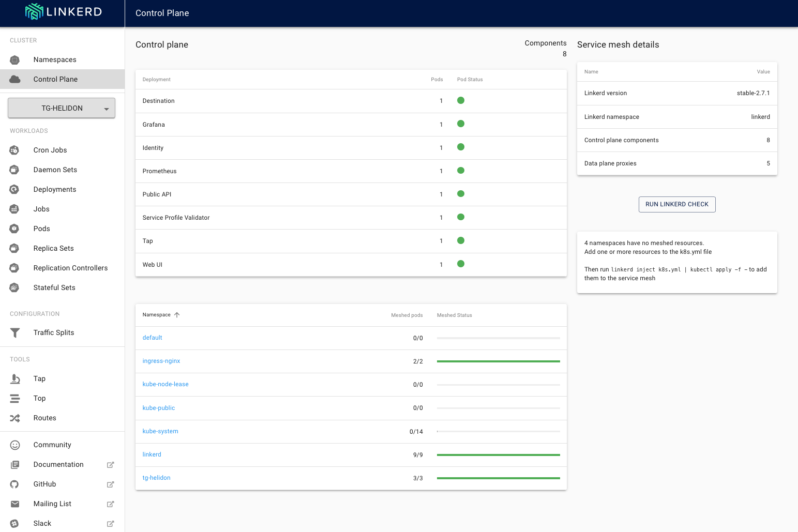Click Destination pod status green dot
This screenshot has height=532, width=798.
point(461,100)
